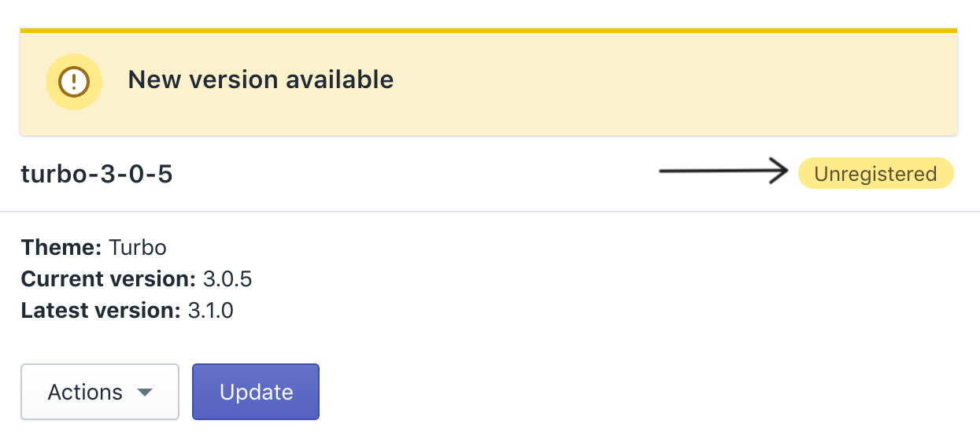The height and width of the screenshot is (435, 980).
Task: Click the turbo-3-0-5 theme title
Action: 97,174
